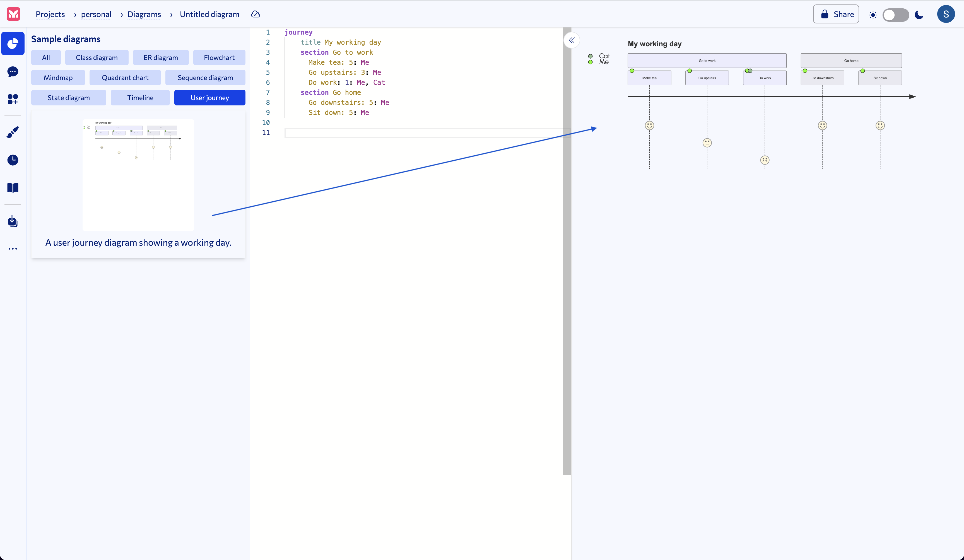The height and width of the screenshot is (560, 964).
Task: Open documentation via the book icon
Action: (13, 187)
